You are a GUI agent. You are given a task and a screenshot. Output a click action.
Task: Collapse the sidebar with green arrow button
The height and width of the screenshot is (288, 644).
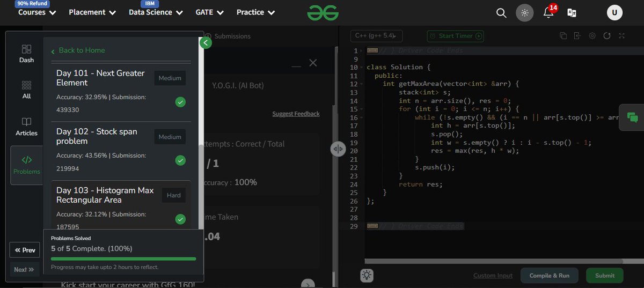click(206, 43)
